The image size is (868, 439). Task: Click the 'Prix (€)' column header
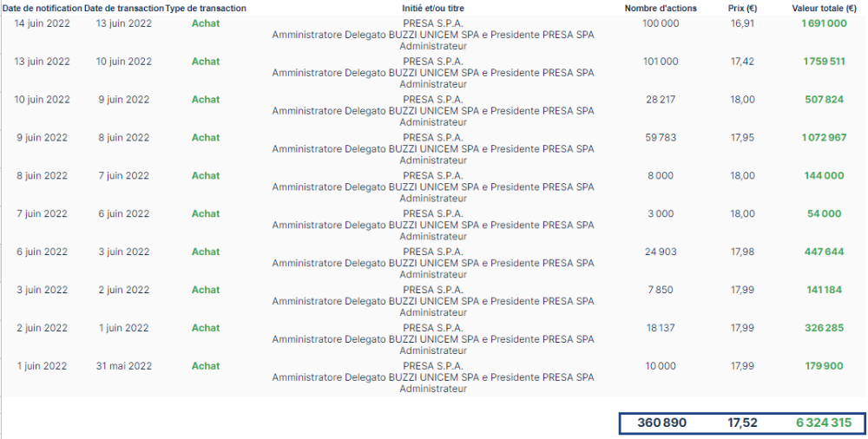pos(743,8)
